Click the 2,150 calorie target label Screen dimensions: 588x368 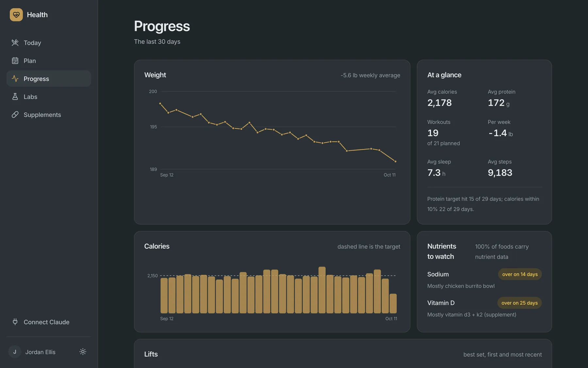[x=152, y=276]
